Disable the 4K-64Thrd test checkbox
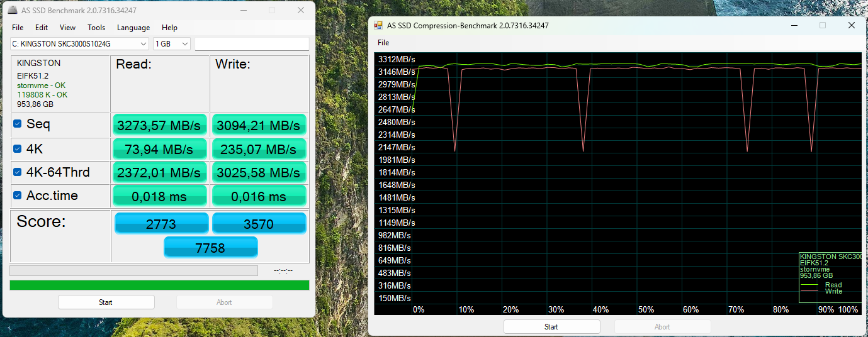 pyautogui.click(x=18, y=172)
